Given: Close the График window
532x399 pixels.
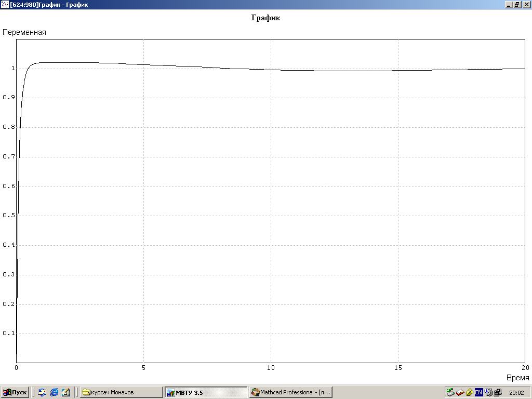Looking at the screenshot, I should click(x=526, y=4).
